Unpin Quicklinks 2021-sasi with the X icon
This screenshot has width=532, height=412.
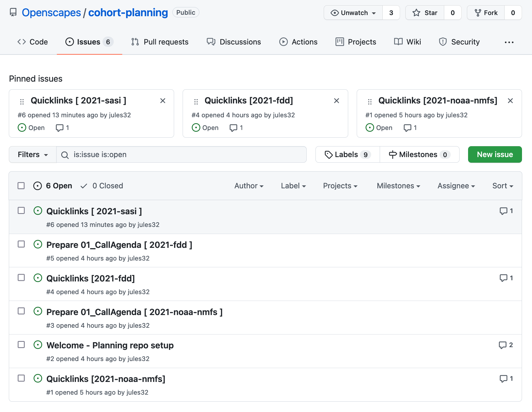pyautogui.click(x=163, y=101)
